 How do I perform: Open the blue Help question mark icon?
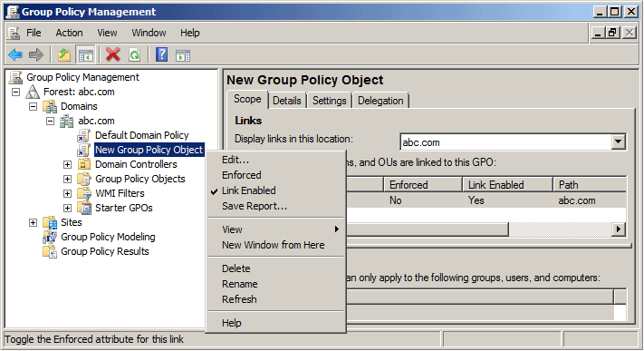(162, 54)
